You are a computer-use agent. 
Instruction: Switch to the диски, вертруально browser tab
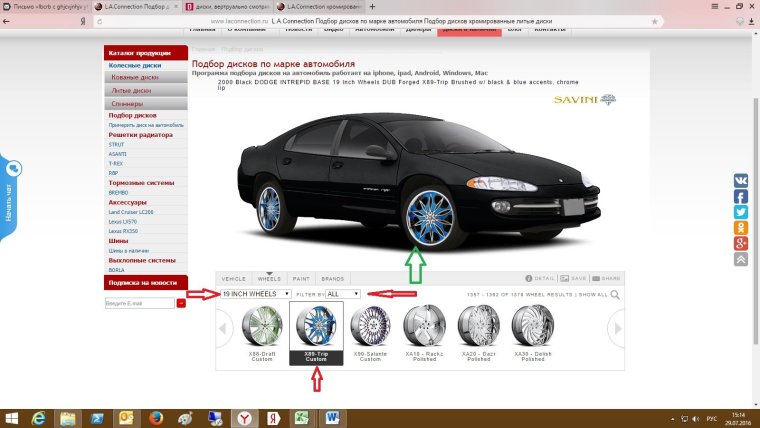pos(228,7)
